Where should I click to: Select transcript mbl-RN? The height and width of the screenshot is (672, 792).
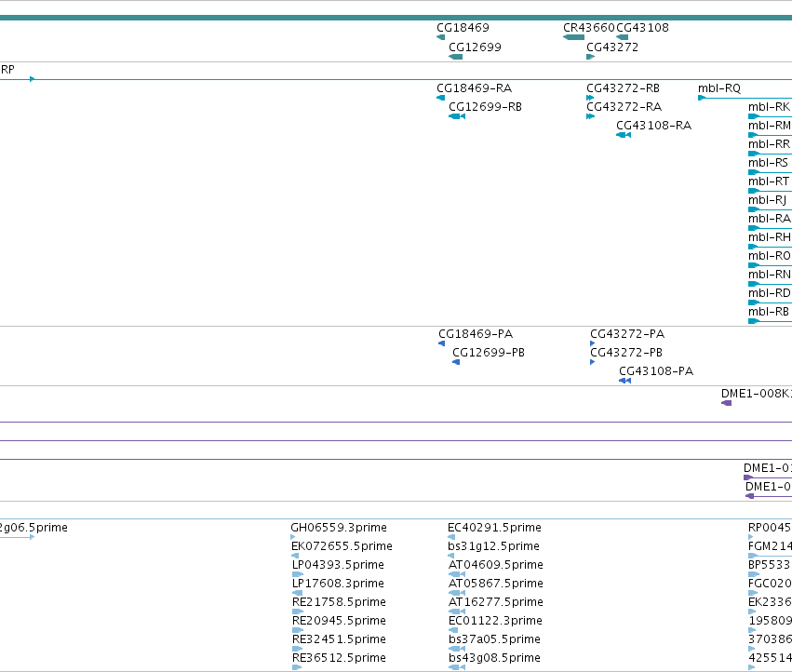pyautogui.click(x=770, y=275)
